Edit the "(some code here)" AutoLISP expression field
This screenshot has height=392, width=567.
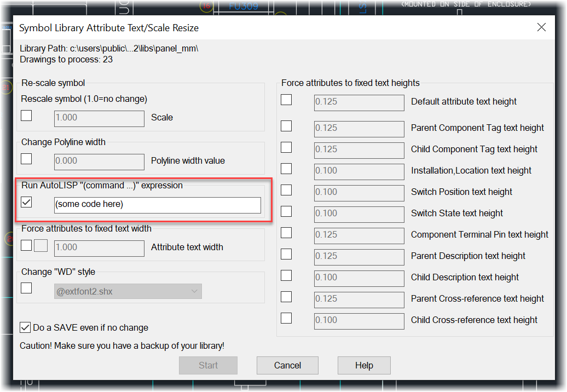pyautogui.click(x=157, y=205)
